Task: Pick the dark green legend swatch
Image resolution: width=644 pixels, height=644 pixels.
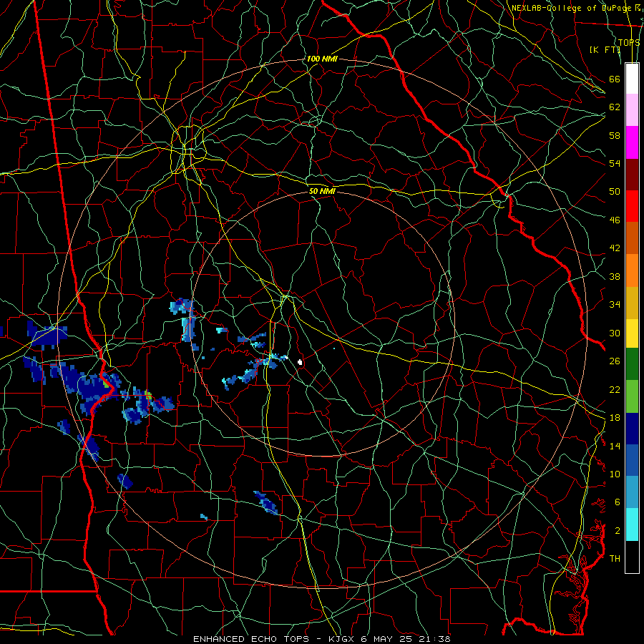Action: click(632, 364)
